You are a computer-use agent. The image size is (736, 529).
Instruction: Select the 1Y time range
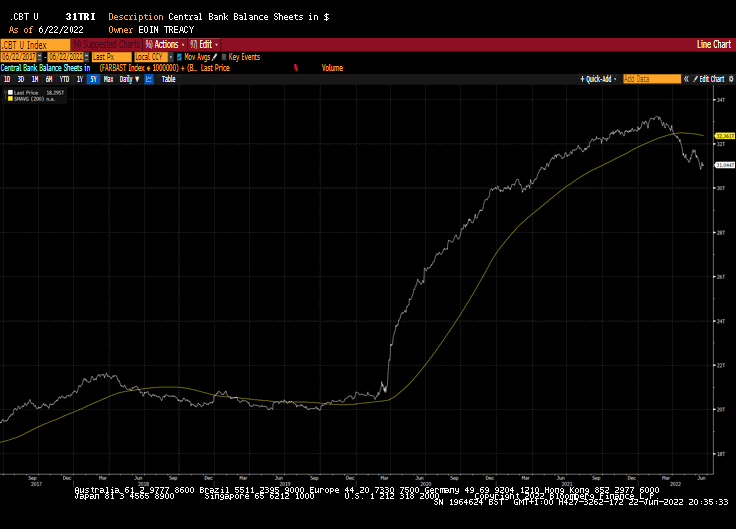80,79
